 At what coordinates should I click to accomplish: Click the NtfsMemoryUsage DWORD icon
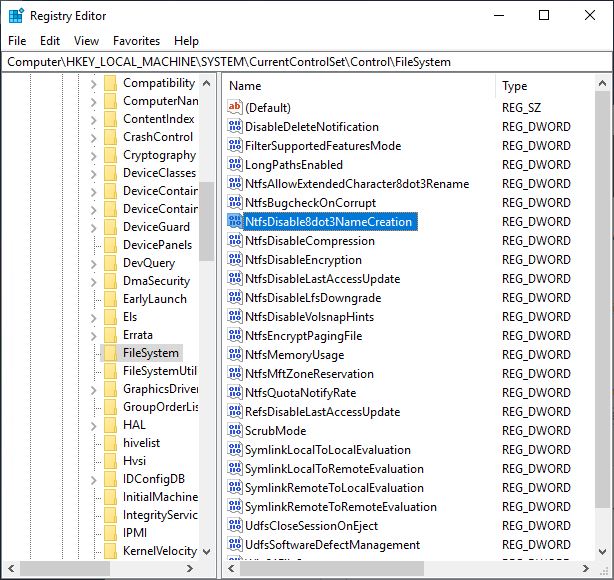point(235,354)
